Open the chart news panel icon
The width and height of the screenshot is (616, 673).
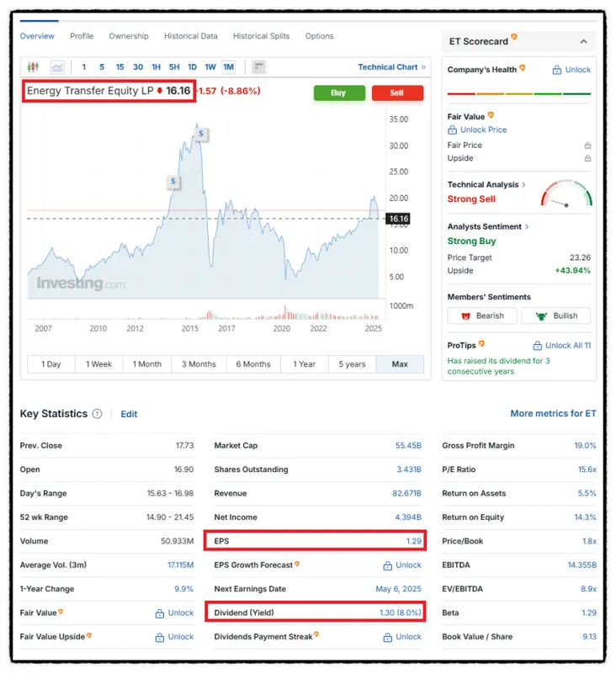tap(258, 67)
